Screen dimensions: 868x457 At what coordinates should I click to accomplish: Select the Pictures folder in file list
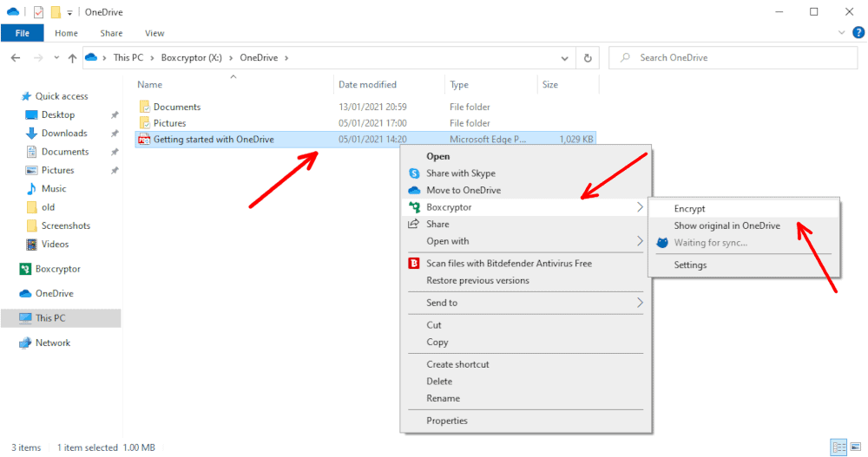(x=169, y=123)
